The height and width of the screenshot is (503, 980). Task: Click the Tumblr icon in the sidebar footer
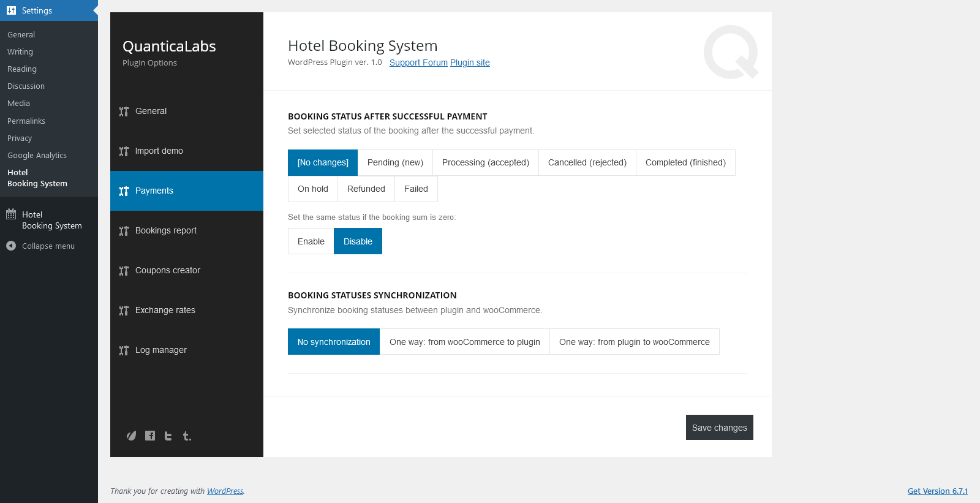[187, 436]
